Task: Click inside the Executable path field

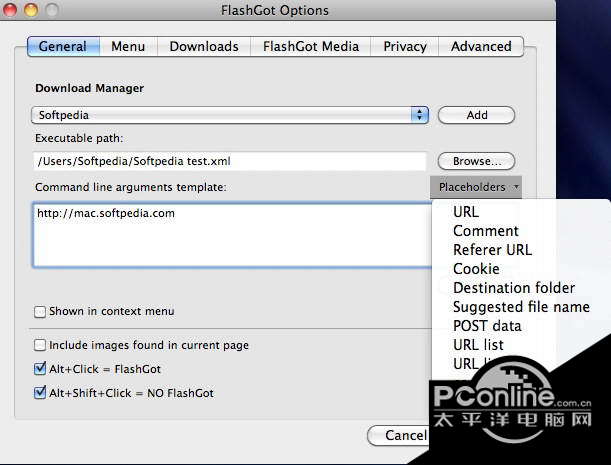Action: tap(230, 161)
